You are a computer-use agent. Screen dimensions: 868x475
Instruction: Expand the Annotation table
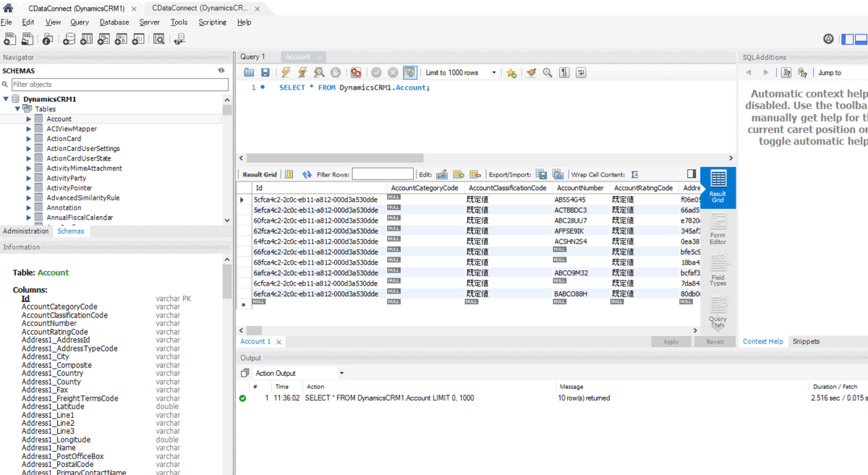29,207
